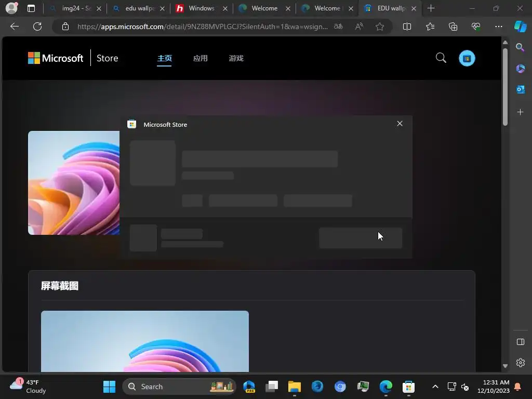Open the Store account avatar
Viewport: 532px width, 399px height.
coord(467,58)
